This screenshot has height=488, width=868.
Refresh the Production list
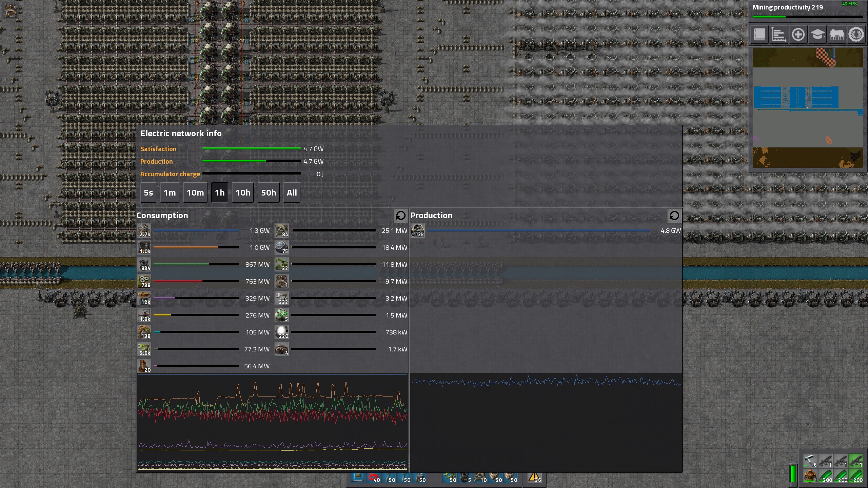pos(674,216)
